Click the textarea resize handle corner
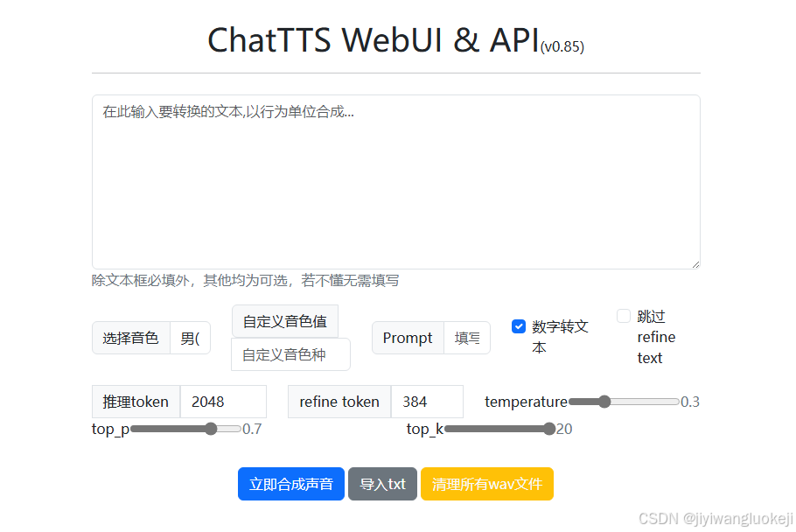This screenshot has width=796, height=532. (x=695, y=264)
